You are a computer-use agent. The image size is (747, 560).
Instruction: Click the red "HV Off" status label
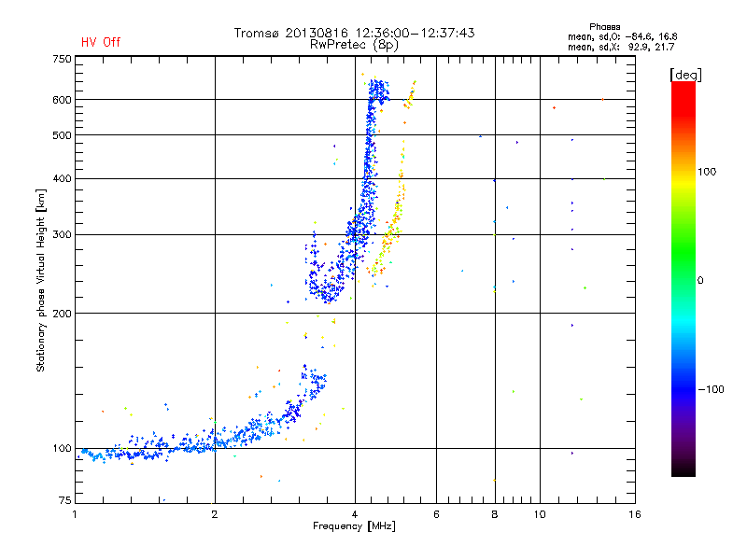click(x=101, y=42)
